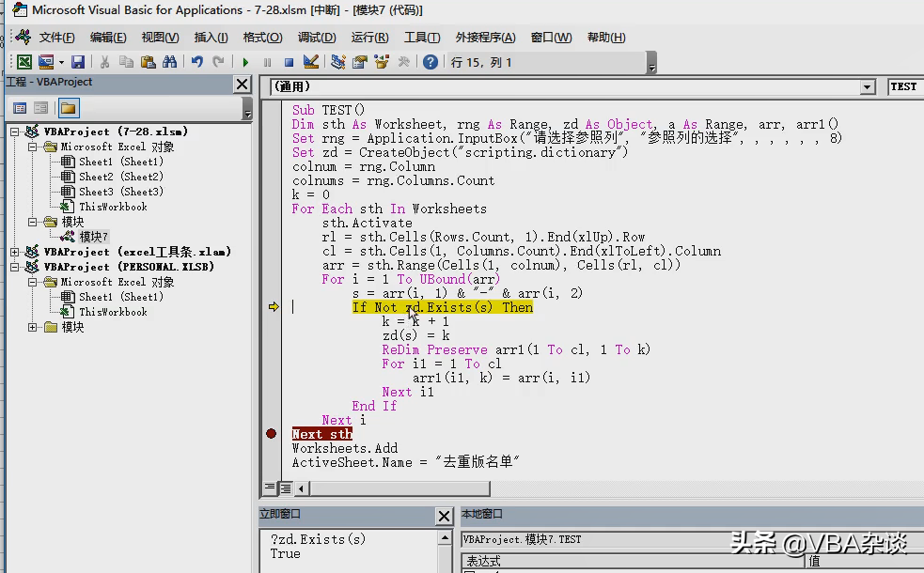Open VBA Help question-mark icon
Image resolution: width=924 pixels, height=573 pixels.
[x=431, y=62]
